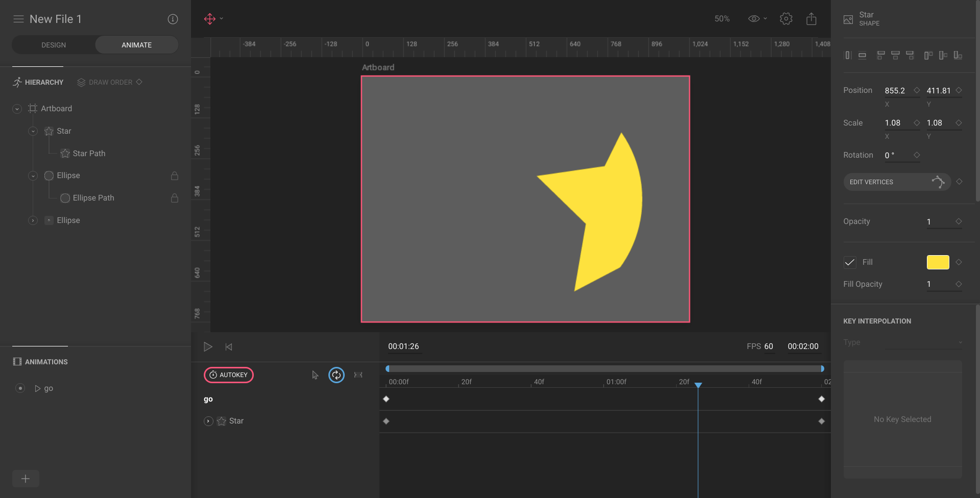Open the yellow Fill color swatch
Viewport: 980px width, 498px height.
click(x=937, y=262)
